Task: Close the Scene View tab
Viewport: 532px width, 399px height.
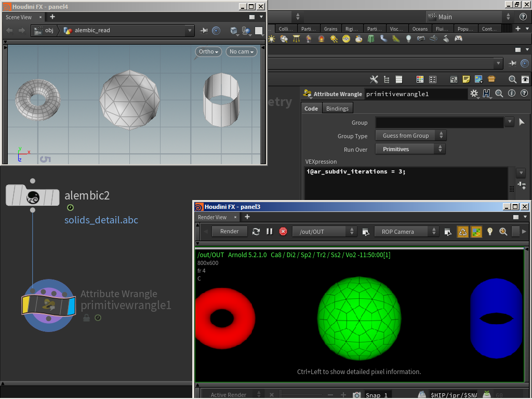Action: [41, 17]
